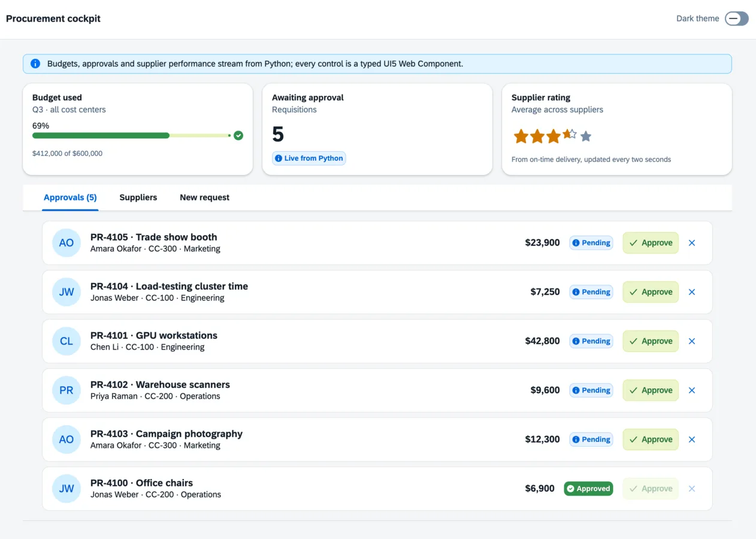This screenshot has width=756, height=539.
Task: Click the Procurement cockpit header title
Action: (x=53, y=19)
